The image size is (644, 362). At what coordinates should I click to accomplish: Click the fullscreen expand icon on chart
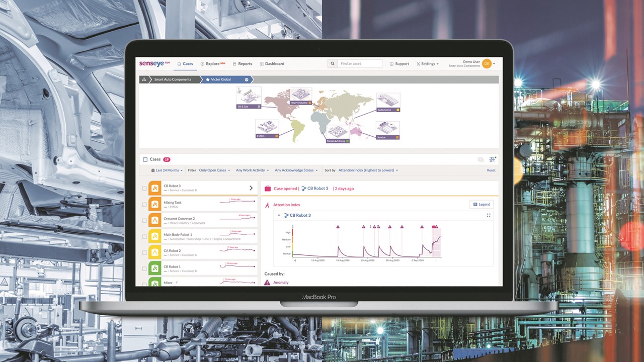coord(489,215)
